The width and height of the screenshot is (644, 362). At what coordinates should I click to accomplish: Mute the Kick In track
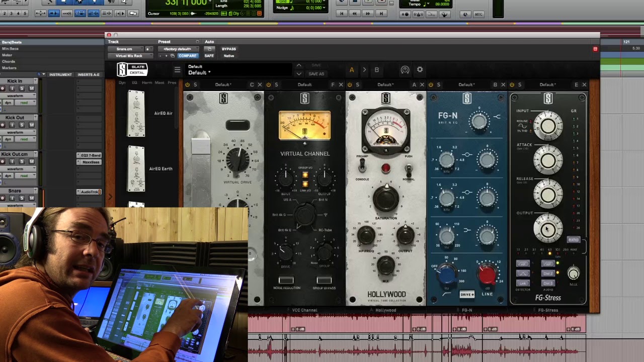pos(32,88)
